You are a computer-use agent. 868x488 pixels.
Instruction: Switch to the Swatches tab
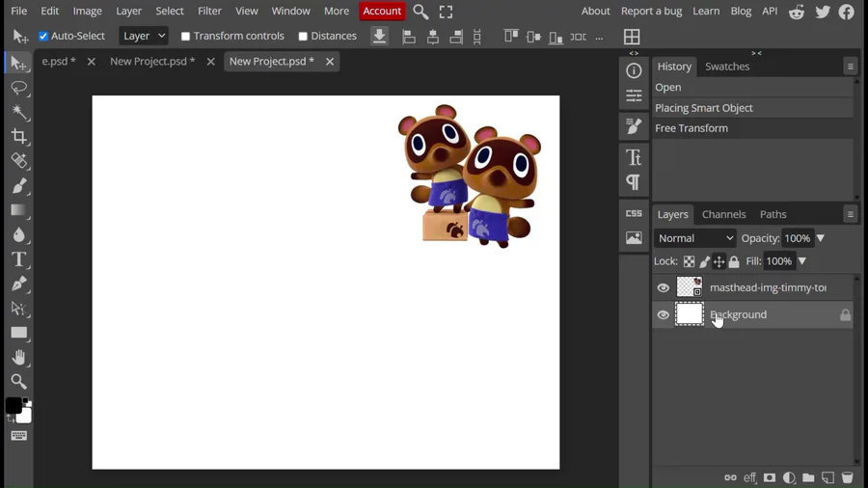727,67
